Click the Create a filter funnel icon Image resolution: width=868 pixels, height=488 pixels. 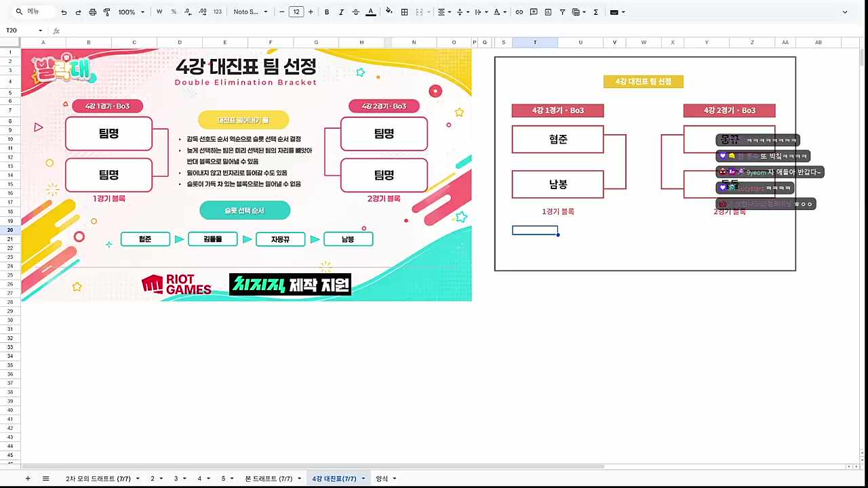coord(562,12)
